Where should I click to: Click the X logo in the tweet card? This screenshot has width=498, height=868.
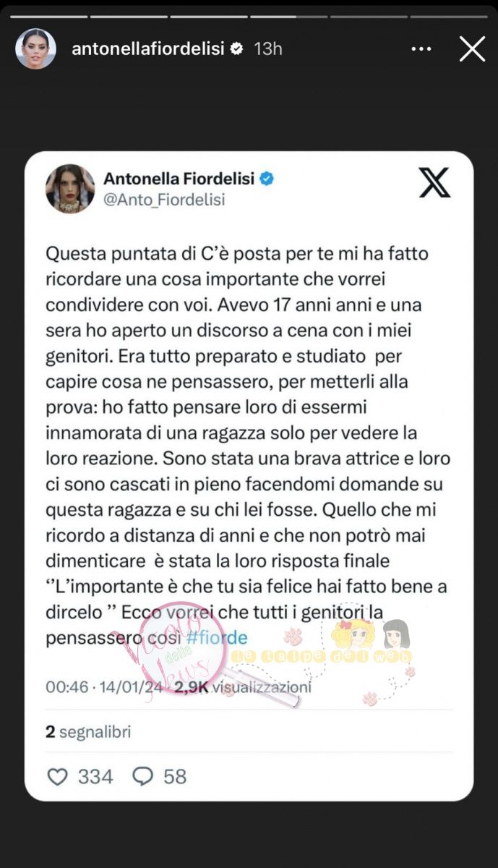point(434,182)
